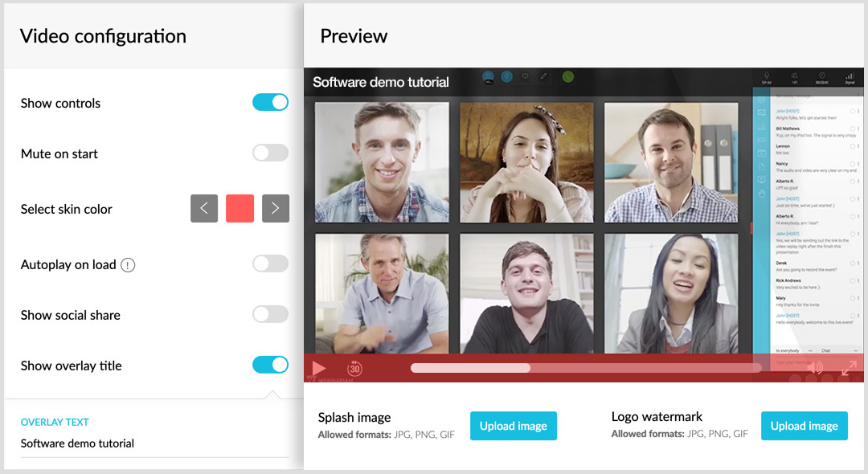Click the pencil annotate icon in preview

pos(544,76)
